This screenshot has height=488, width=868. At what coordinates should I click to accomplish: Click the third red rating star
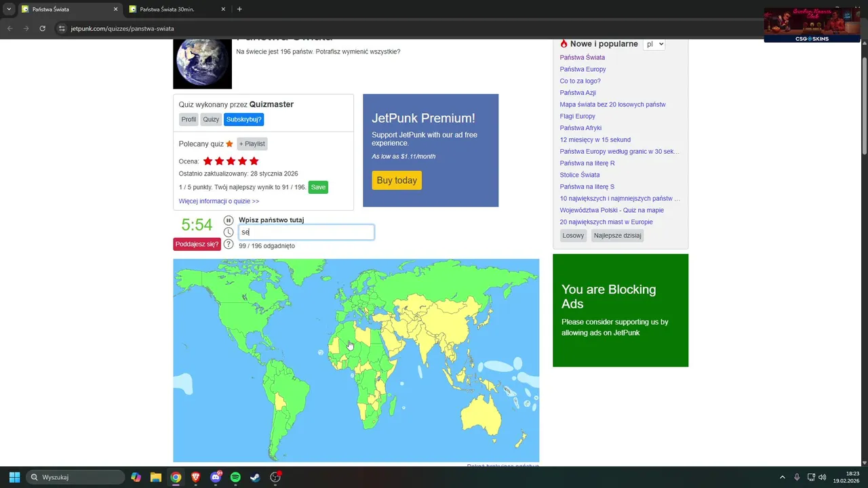pyautogui.click(x=231, y=161)
